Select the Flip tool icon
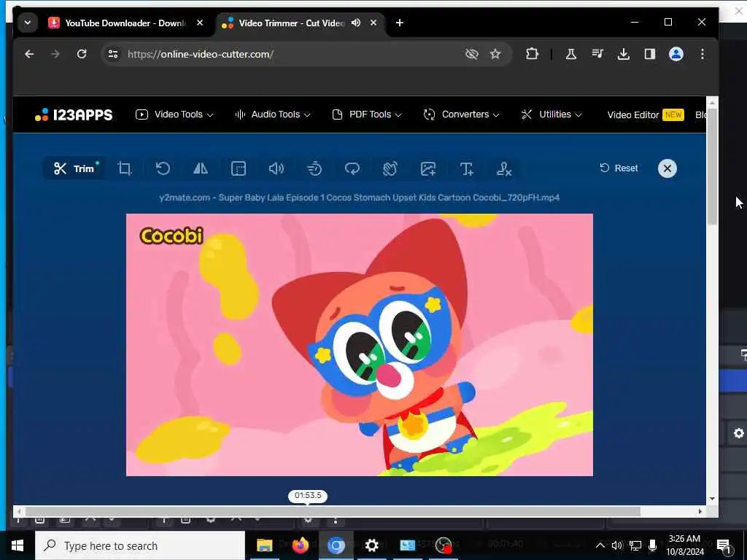This screenshot has height=560, width=747. (x=201, y=168)
